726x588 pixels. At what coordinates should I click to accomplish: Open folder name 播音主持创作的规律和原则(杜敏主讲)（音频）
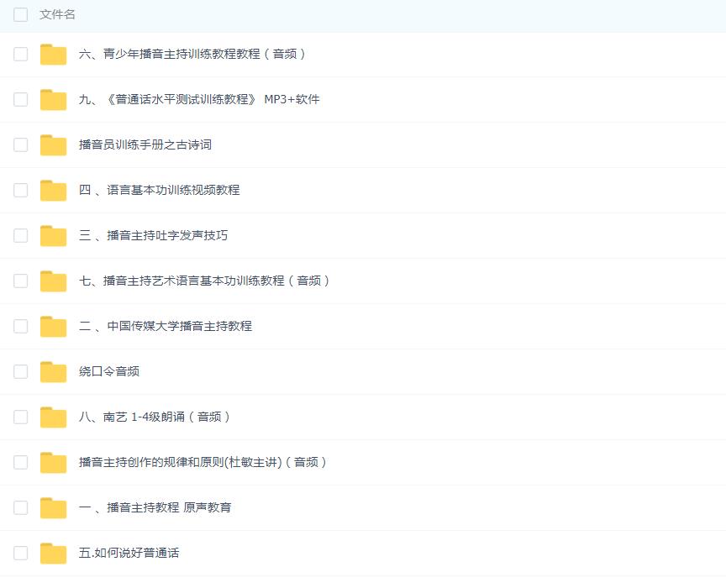tap(203, 463)
